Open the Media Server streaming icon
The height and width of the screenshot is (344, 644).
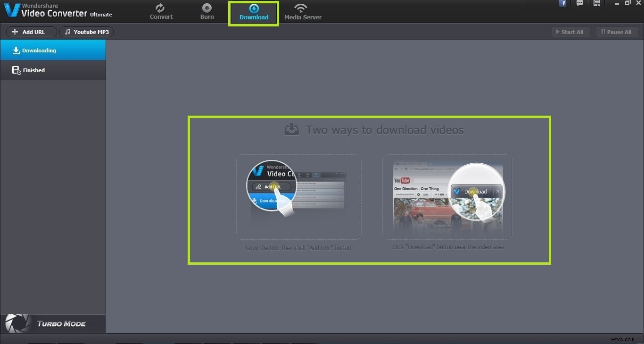pos(302,8)
